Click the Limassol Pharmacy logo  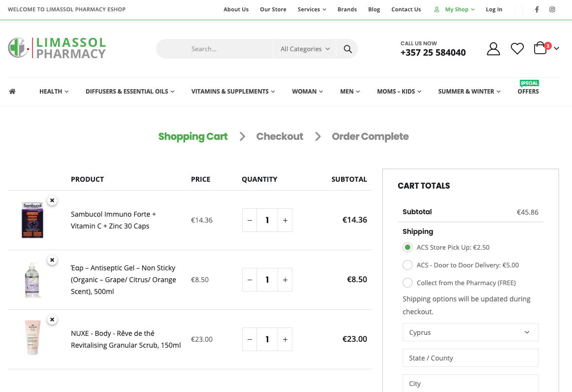(57, 48)
